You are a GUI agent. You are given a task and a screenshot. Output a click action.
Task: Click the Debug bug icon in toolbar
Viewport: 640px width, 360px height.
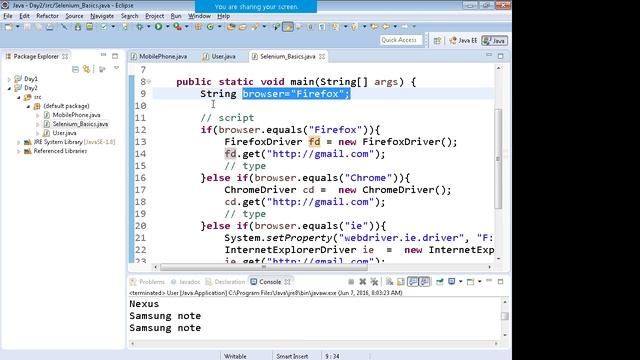(140, 27)
